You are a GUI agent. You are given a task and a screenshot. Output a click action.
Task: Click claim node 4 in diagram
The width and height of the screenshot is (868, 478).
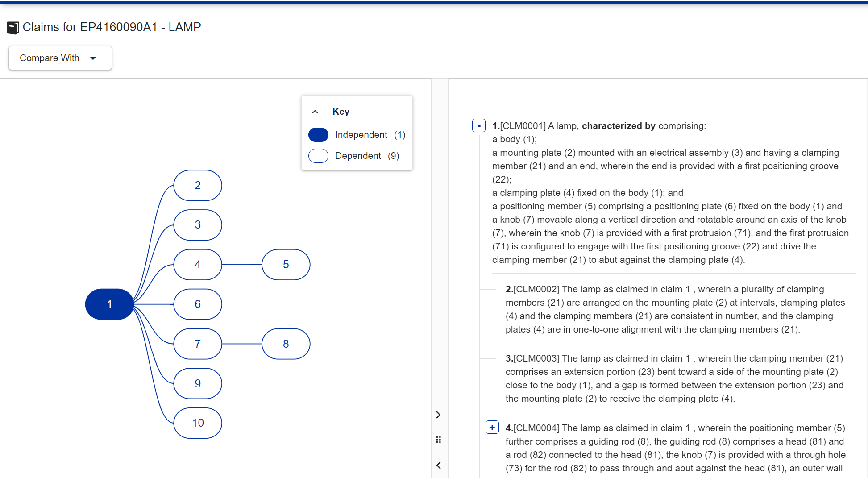(198, 265)
